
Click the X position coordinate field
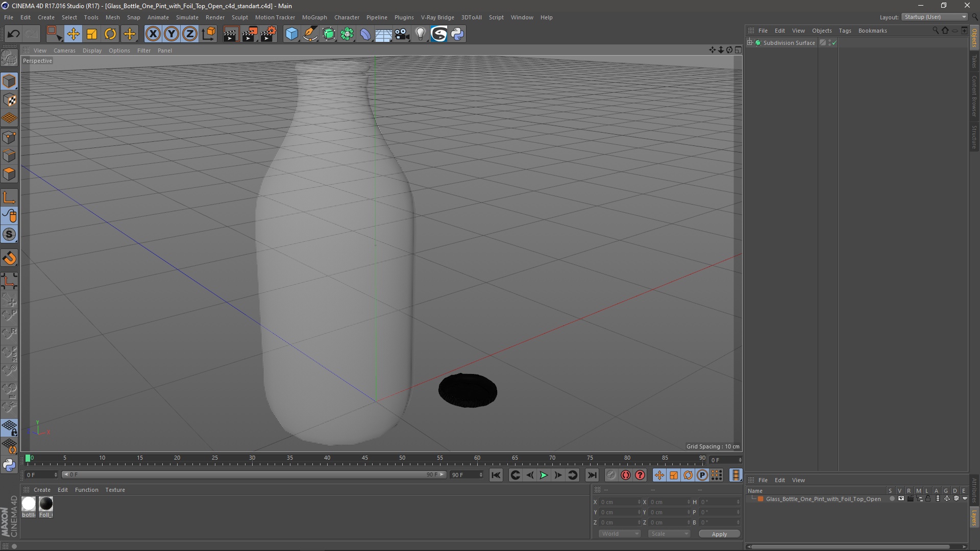coord(620,502)
